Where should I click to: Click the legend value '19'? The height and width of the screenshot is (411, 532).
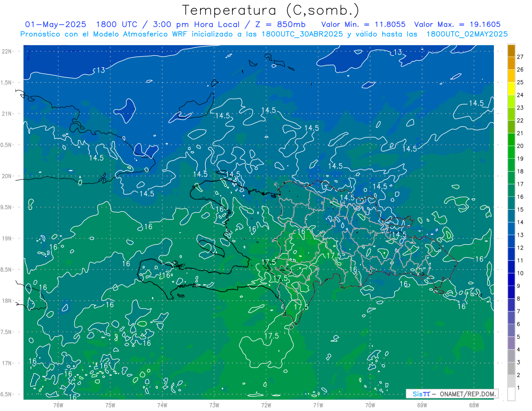point(520,159)
